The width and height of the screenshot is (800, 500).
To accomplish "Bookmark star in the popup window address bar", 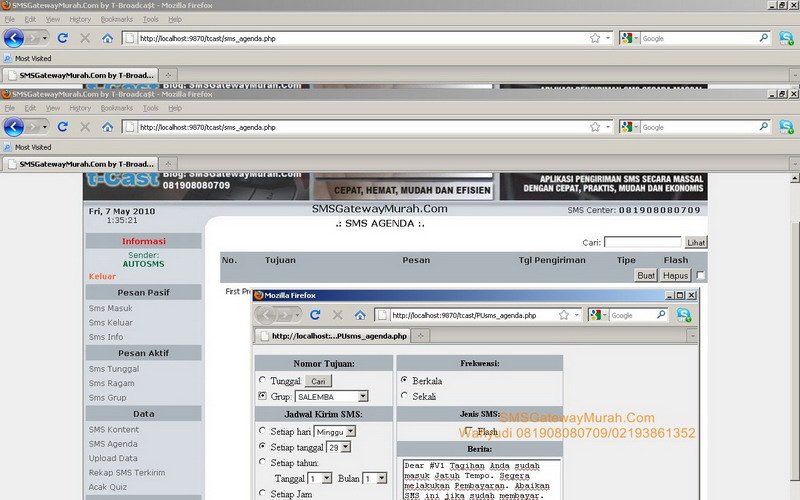I will tap(564, 315).
